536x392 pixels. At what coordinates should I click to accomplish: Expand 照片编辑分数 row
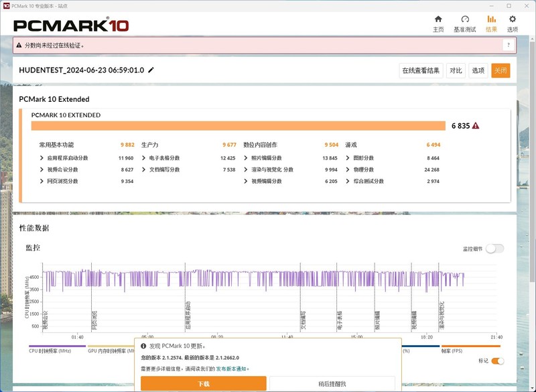point(245,158)
